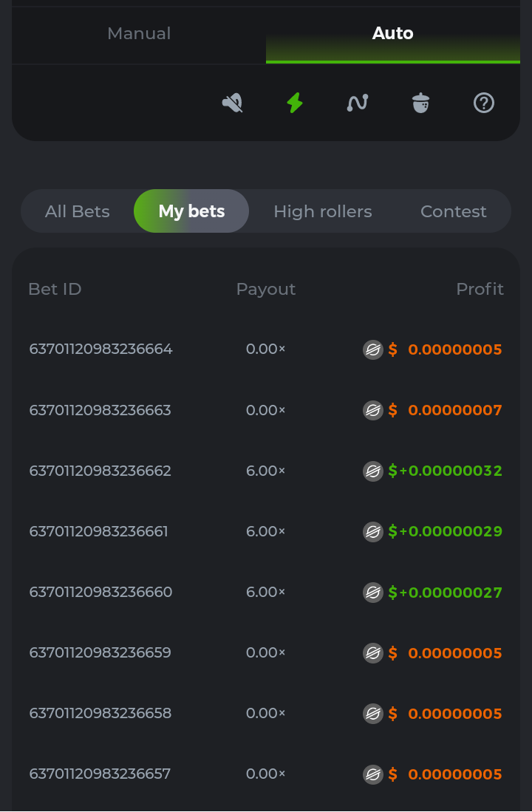
Task: Click the Payout column header
Action: (x=266, y=289)
